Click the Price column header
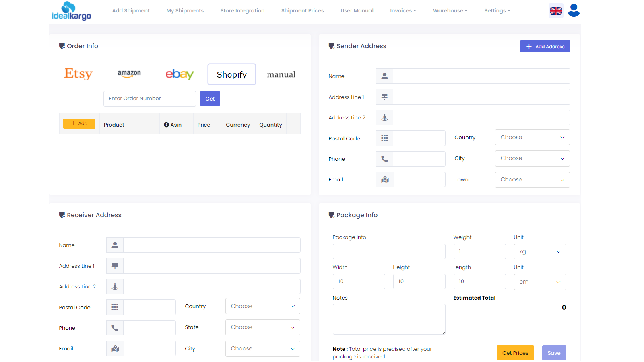The image size is (644, 362). tap(204, 125)
